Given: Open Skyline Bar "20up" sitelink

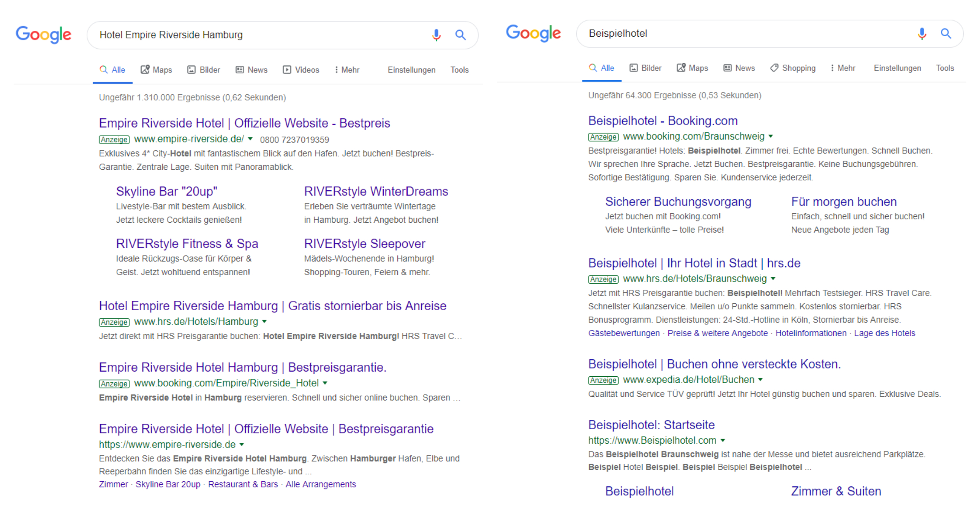Looking at the screenshot, I should 166,192.
